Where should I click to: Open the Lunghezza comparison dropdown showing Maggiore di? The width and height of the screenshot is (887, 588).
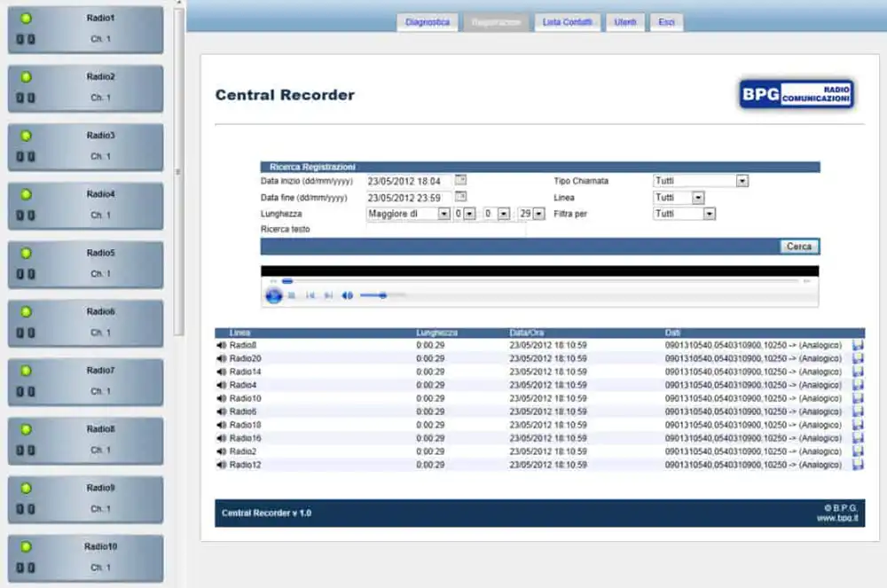point(443,213)
